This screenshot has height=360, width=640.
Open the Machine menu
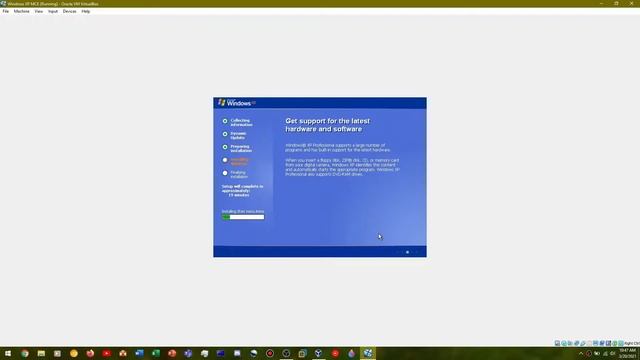21,11
